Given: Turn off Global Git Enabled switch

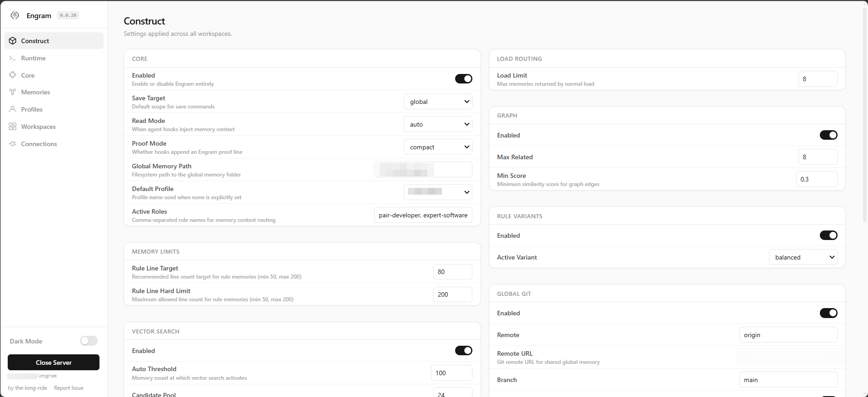Looking at the screenshot, I should 828,313.
